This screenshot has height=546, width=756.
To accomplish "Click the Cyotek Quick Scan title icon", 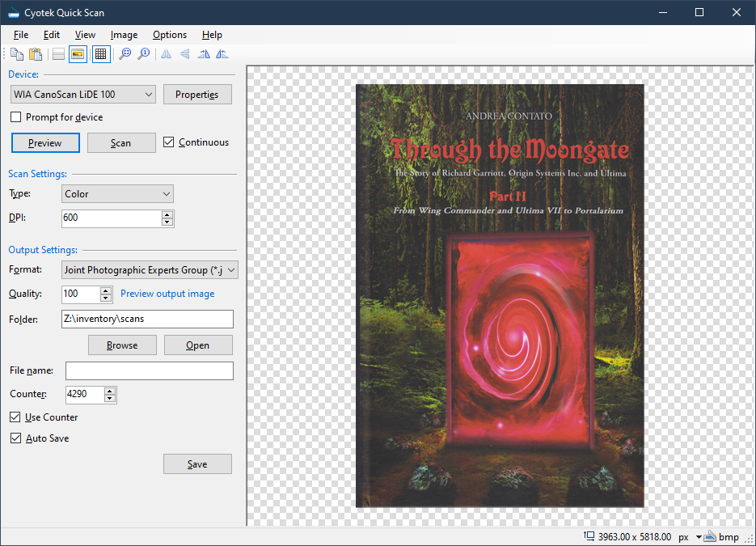I will pyautogui.click(x=13, y=13).
